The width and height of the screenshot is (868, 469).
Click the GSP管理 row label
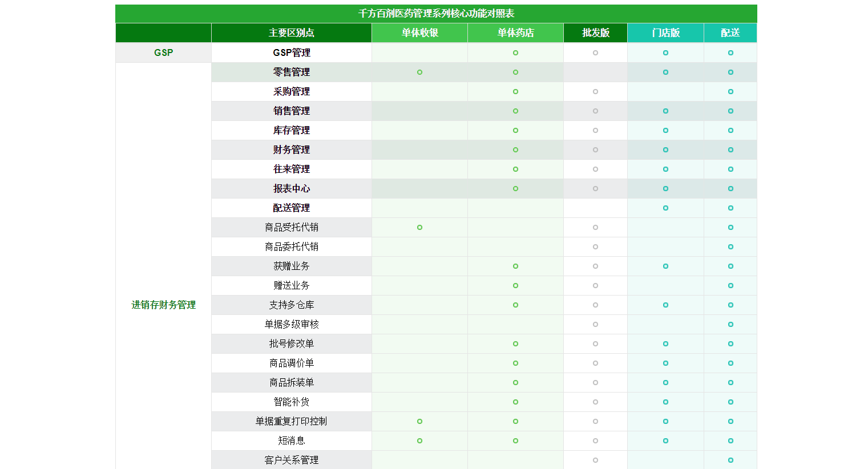point(292,52)
